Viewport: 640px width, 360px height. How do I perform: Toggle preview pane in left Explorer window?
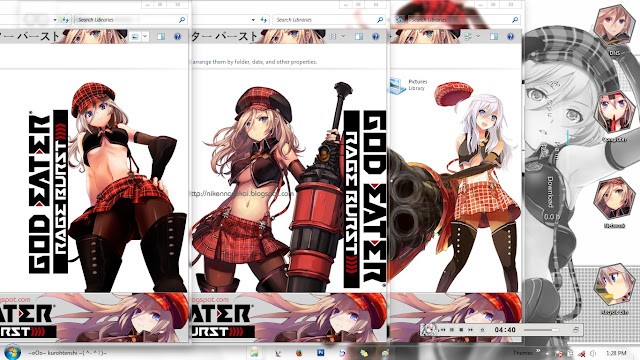click(x=161, y=36)
